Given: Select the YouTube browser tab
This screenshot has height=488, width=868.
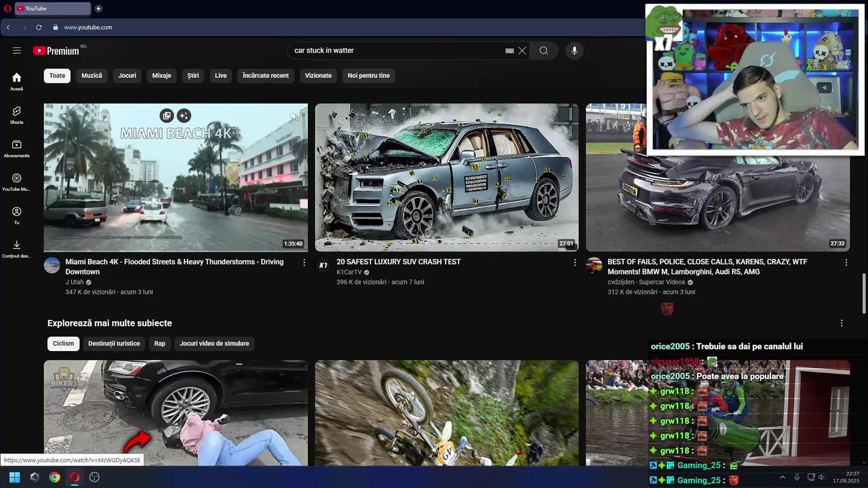Looking at the screenshot, I should pyautogui.click(x=52, y=9).
